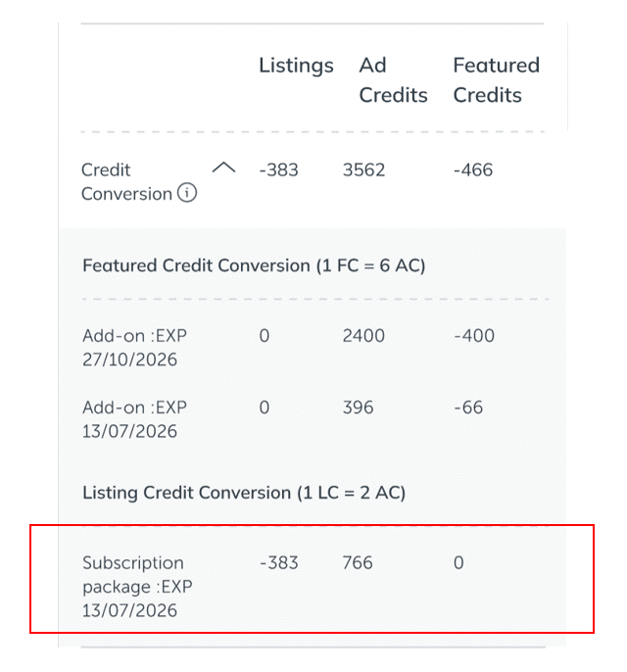
Task: Collapse the Credit Conversion row chevron
Action: coord(224,168)
